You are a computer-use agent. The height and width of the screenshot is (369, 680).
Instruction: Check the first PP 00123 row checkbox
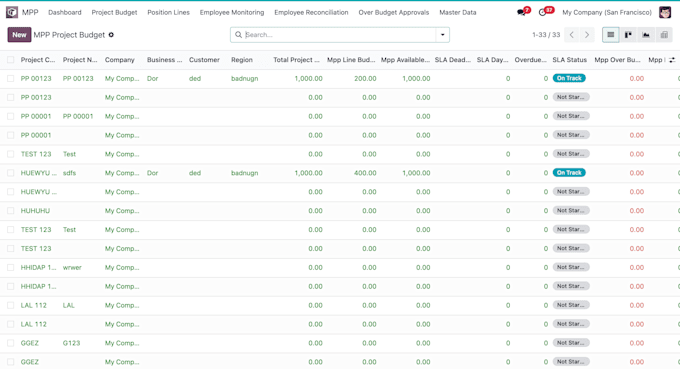coord(10,78)
